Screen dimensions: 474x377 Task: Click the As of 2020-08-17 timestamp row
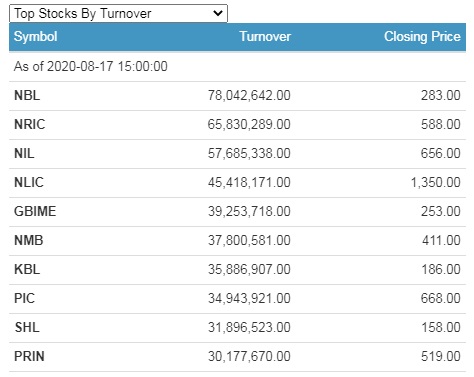point(237,66)
